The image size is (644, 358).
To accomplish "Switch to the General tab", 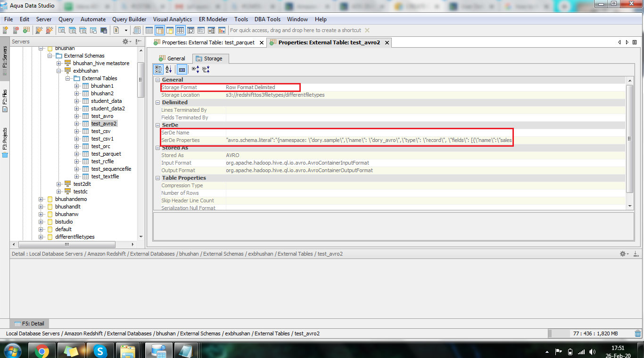I will [x=173, y=58].
